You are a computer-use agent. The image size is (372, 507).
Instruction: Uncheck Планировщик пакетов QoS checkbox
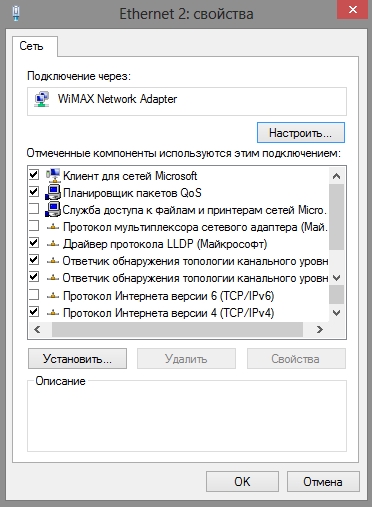(34, 192)
